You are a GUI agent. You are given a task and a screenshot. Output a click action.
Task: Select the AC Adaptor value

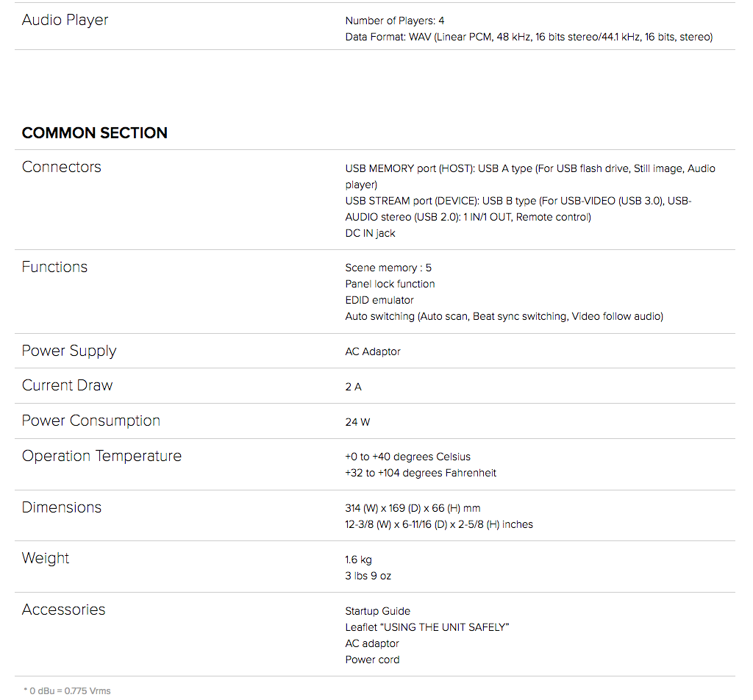coord(373,352)
